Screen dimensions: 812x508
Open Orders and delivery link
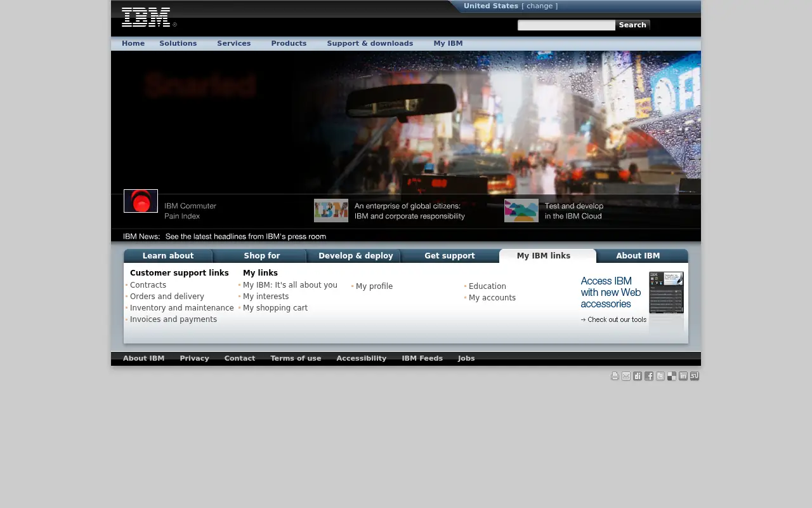[167, 297]
